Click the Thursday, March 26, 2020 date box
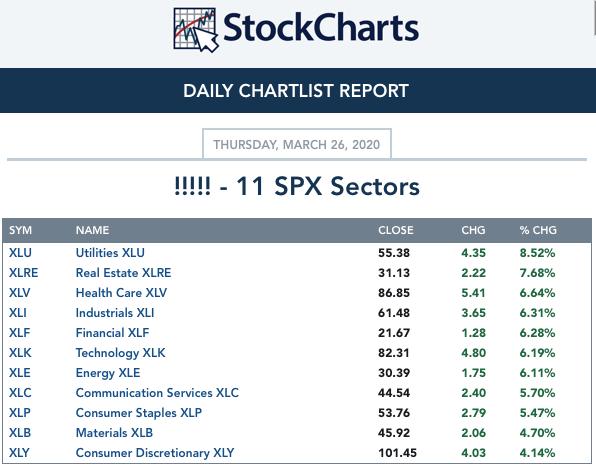This screenshot has height=467, width=596. pyautogui.click(x=297, y=144)
